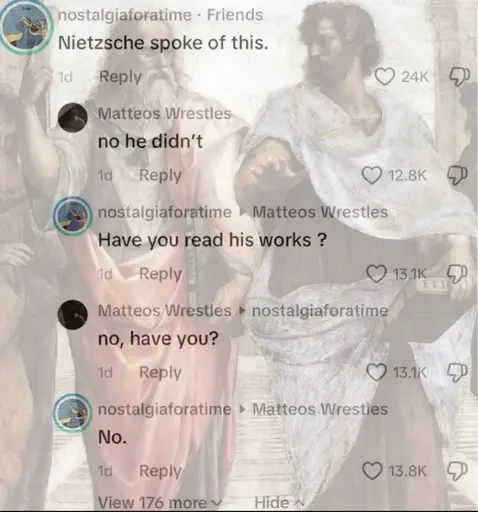Screen dimensions: 478x512
Task: Dislike the 'no, have you?' reply
Action: click(457, 372)
